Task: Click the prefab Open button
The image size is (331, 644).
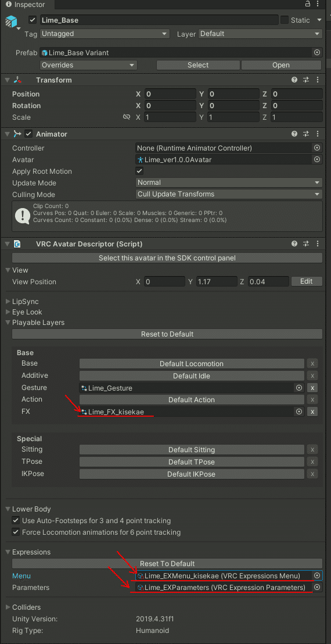Action: click(281, 65)
